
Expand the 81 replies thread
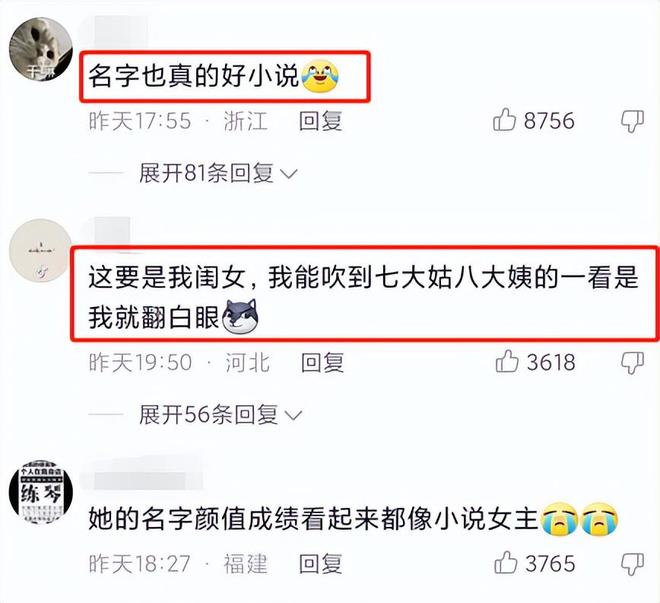218,173
